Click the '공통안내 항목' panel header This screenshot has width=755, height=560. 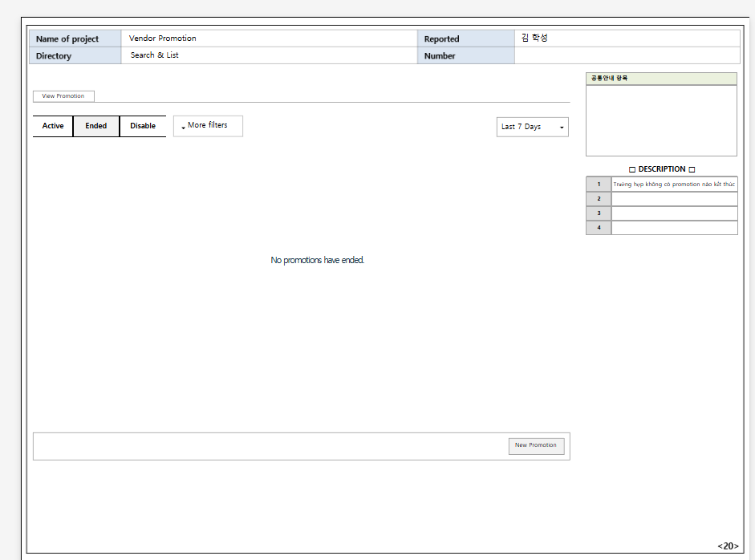coord(661,79)
